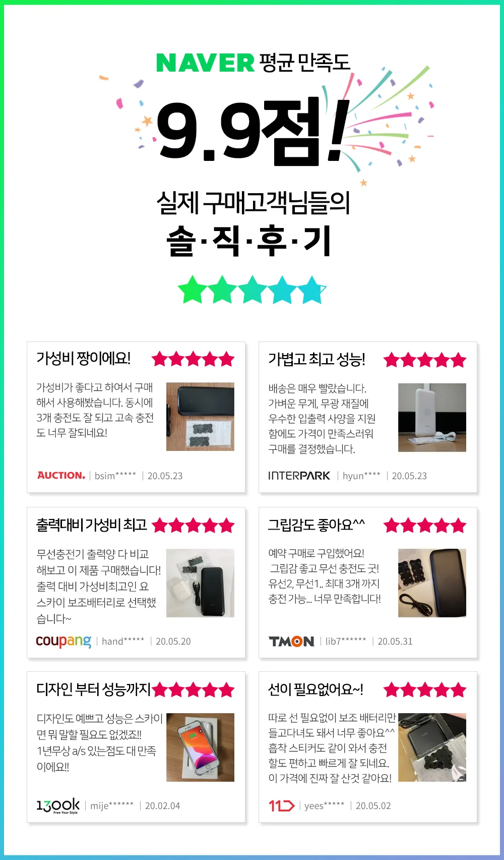Click the 1300k logo
Viewport: 504px width, 860px height.
(x=58, y=806)
